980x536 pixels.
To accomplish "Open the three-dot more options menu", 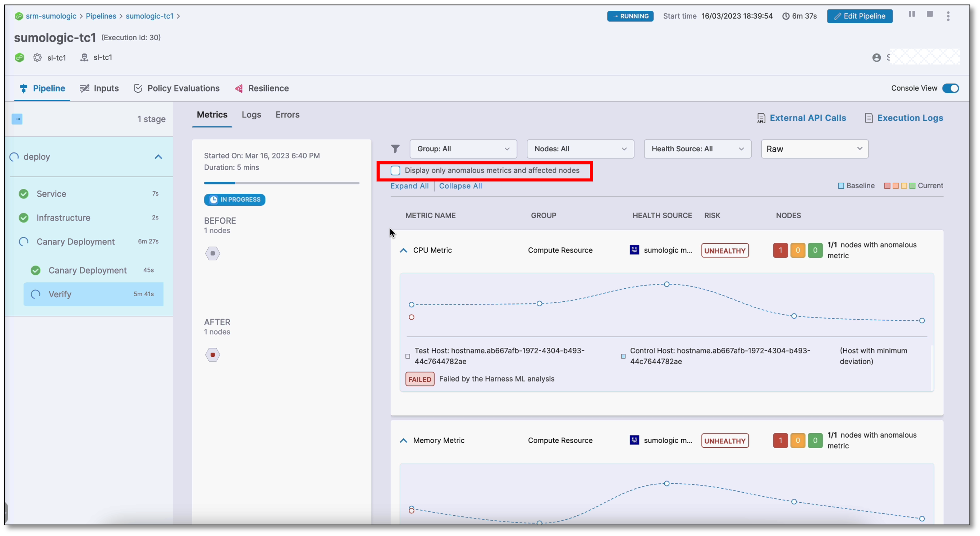I will click(948, 16).
